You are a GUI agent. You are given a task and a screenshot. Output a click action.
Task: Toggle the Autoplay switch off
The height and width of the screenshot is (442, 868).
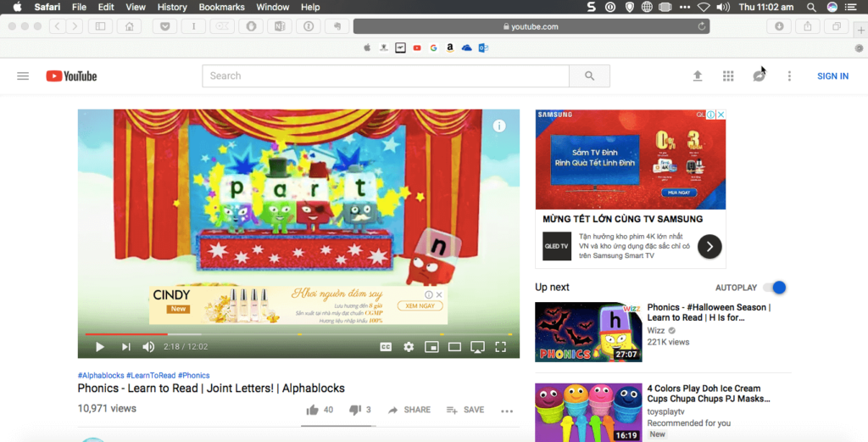click(775, 288)
